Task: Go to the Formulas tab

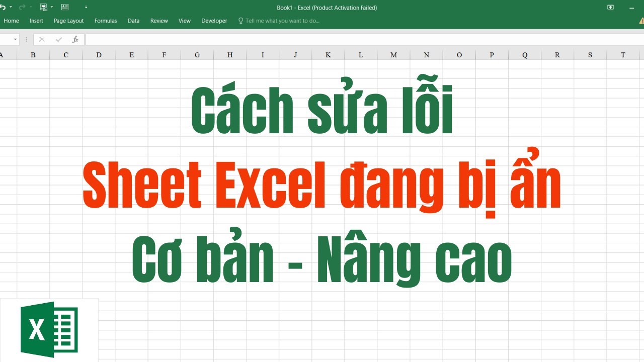Action: (x=106, y=21)
